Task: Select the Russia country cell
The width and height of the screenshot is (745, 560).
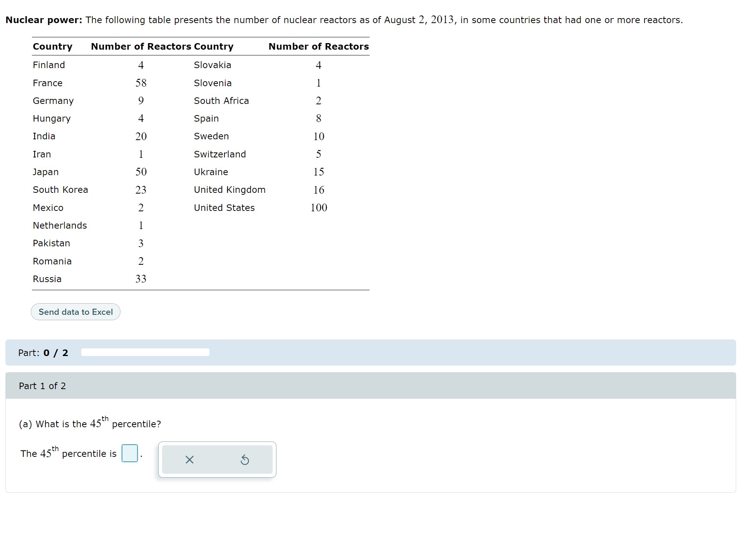Action: pyautogui.click(x=47, y=279)
